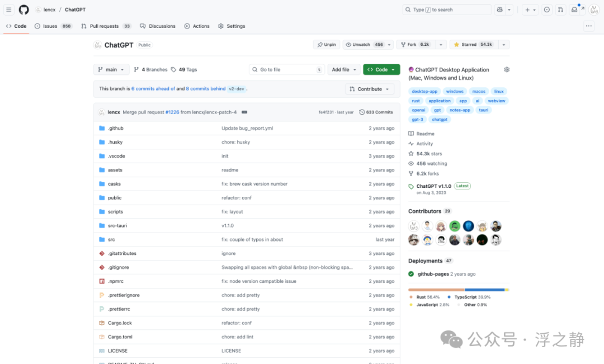Image resolution: width=604 pixels, height=364 pixels.
Task: Click the 633 Commits history icon
Action: point(362,112)
